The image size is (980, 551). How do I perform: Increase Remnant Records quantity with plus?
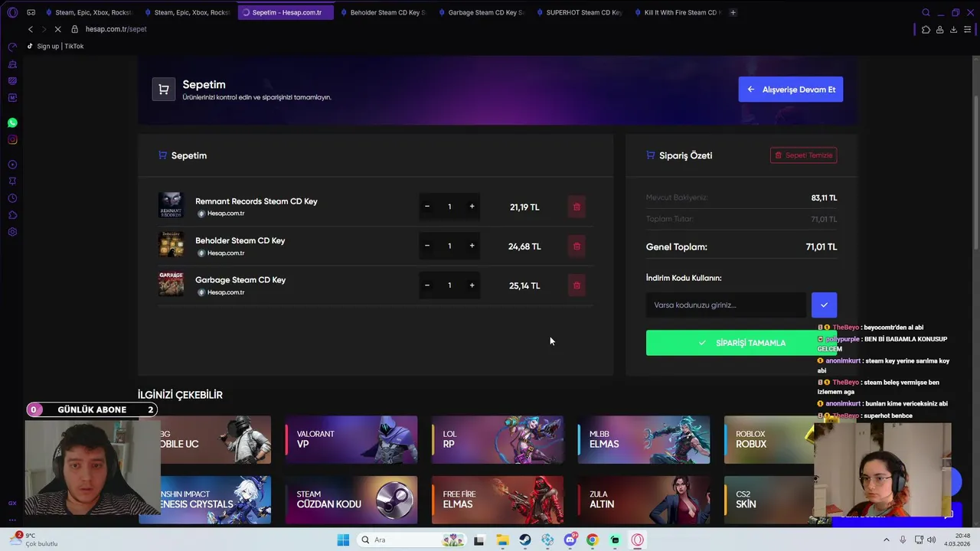[x=472, y=207]
